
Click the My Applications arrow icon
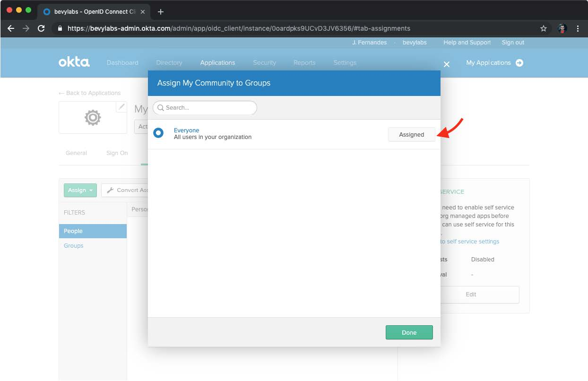(x=519, y=63)
